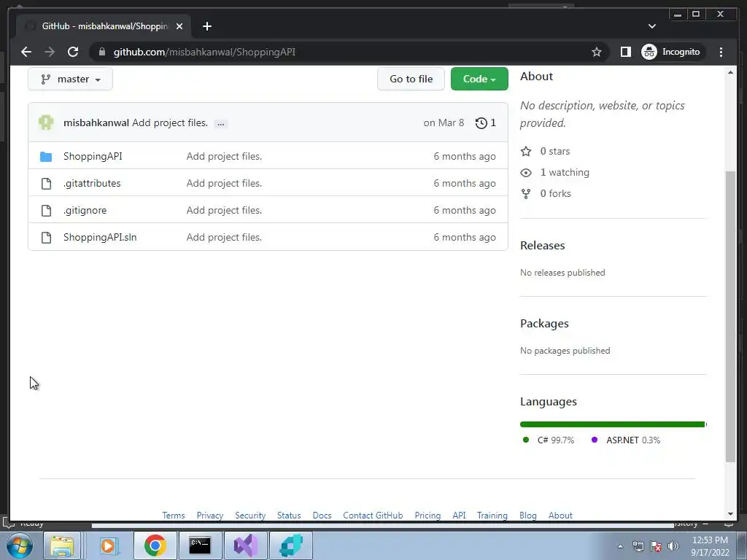Open the Blog footer link
The image size is (747, 560).
click(528, 516)
